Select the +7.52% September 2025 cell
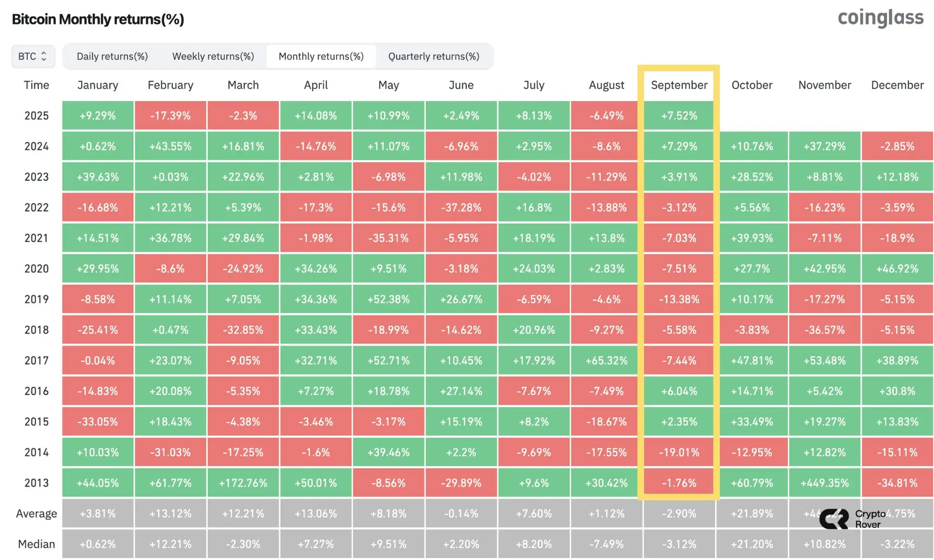 coord(679,115)
